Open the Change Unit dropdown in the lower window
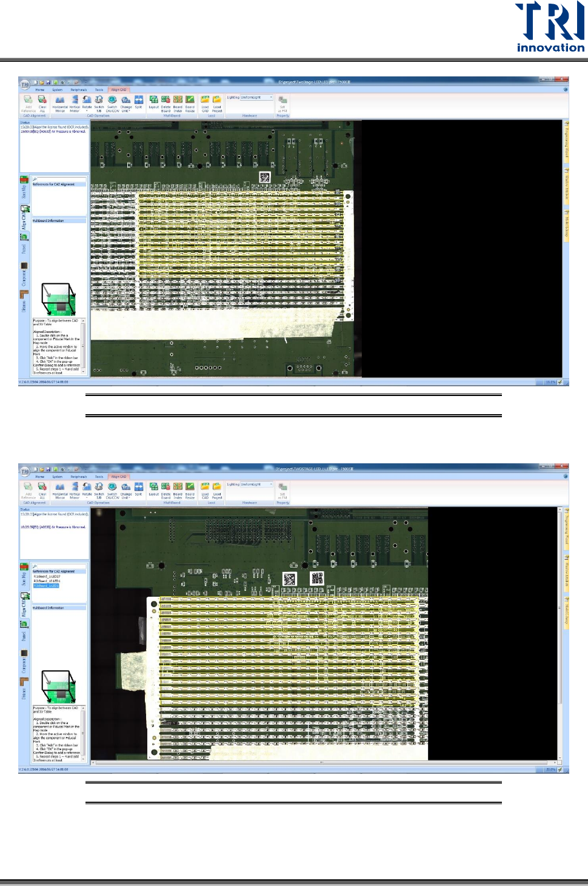The width and height of the screenshot is (588, 886). pyautogui.click(x=125, y=490)
